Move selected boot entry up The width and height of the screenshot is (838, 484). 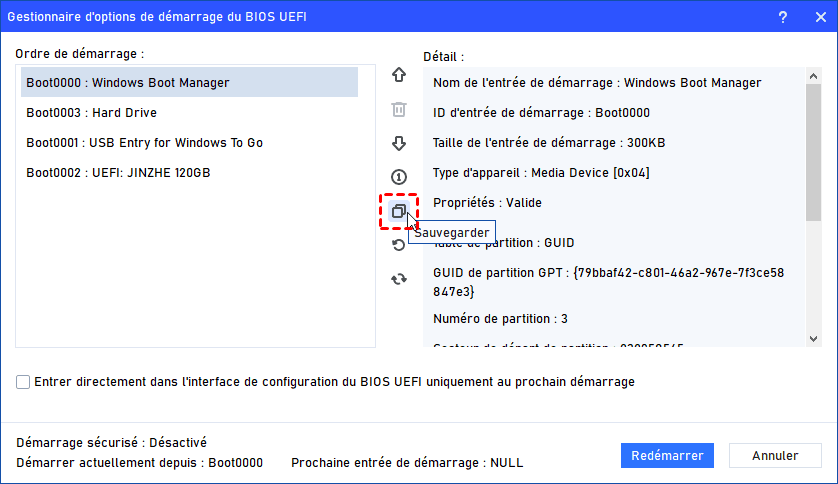click(x=399, y=75)
